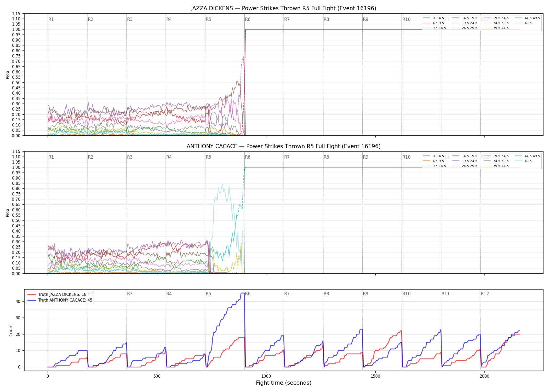Screen dimensions: 549x392
Task: Click round marker R3 in the Dickens chart
Action: click(x=130, y=19)
